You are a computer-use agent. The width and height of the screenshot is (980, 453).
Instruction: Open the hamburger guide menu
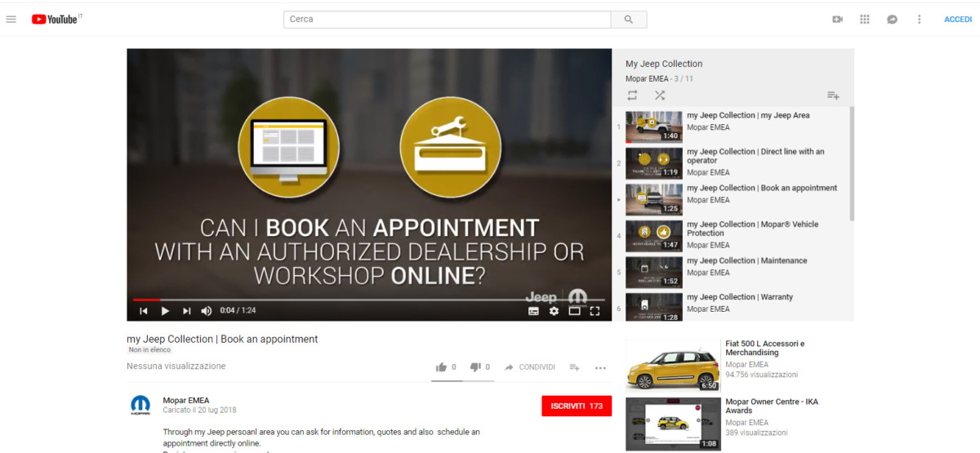[x=11, y=20]
